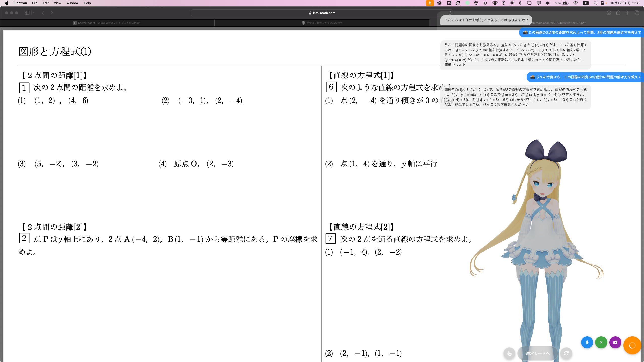Click the grey refresh arrows icon
Screen dimensions: 644x362
coord(566,353)
